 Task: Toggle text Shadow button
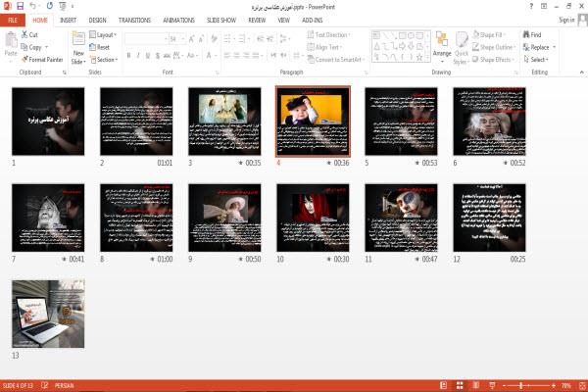(x=158, y=56)
